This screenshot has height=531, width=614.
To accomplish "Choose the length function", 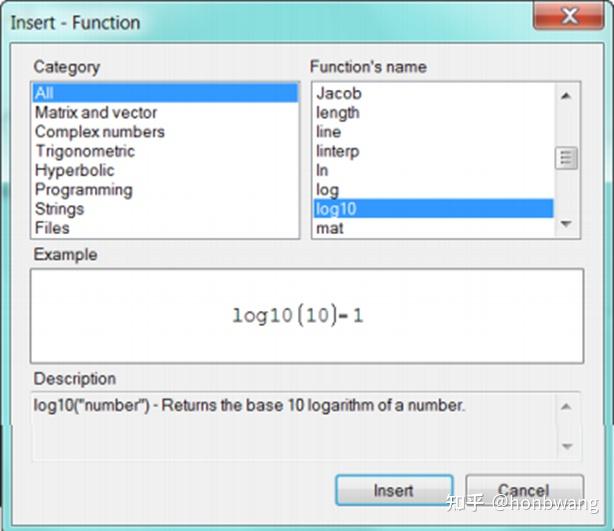I will pos(338,112).
